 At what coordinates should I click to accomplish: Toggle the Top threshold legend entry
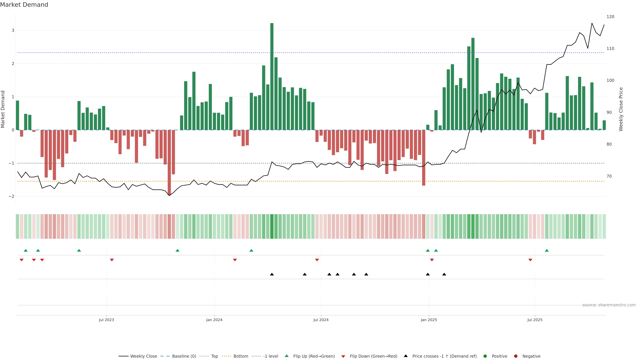point(214,356)
